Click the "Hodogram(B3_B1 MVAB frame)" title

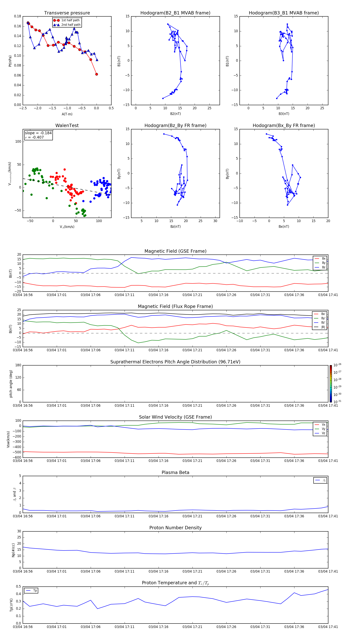(284, 13)
